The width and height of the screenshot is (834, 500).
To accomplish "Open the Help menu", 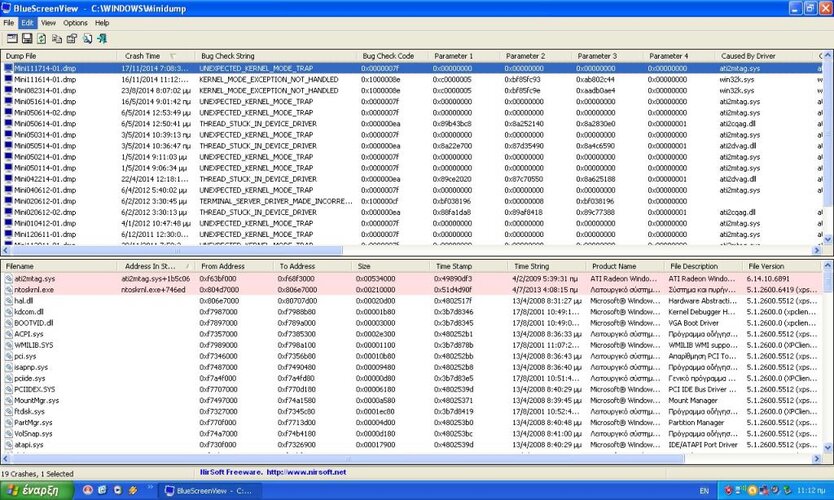I will point(102,23).
